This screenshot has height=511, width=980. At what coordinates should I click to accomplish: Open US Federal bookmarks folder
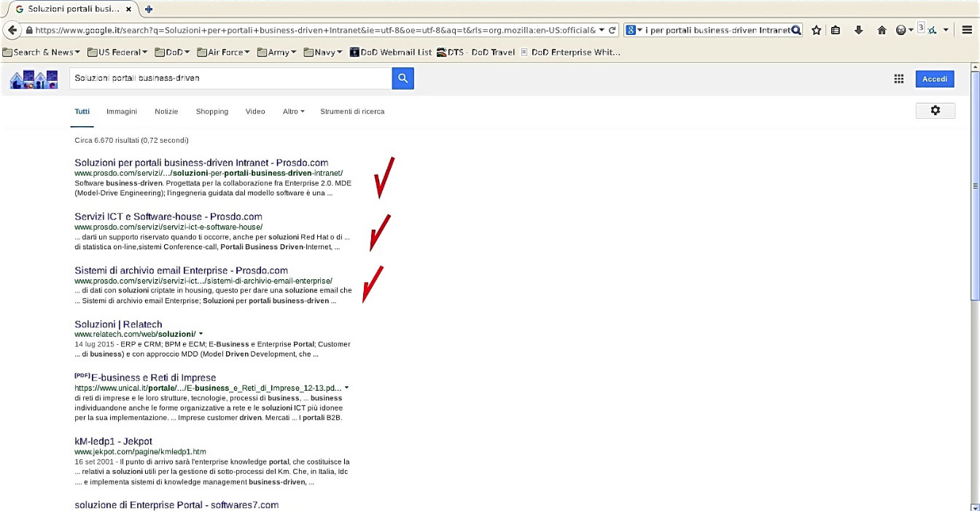(x=117, y=52)
